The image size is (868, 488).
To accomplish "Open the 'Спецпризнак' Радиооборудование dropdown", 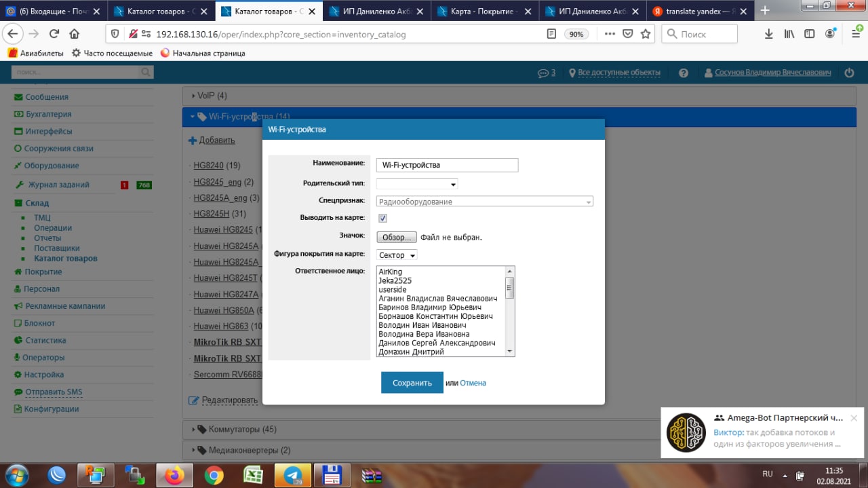I will point(485,202).
